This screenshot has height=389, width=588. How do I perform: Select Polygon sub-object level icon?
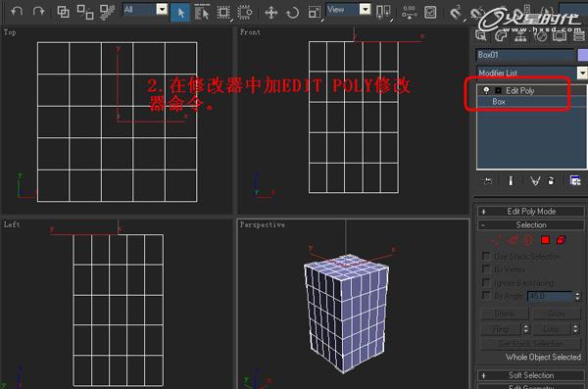[x=546, y=240]
